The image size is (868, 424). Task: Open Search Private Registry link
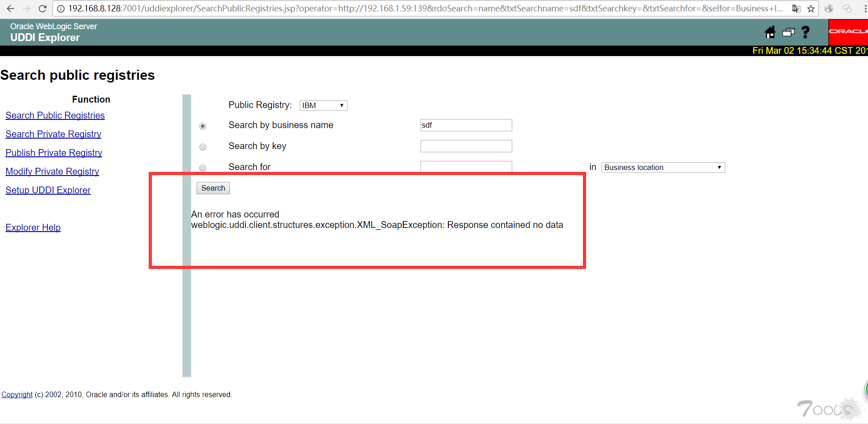53,134
